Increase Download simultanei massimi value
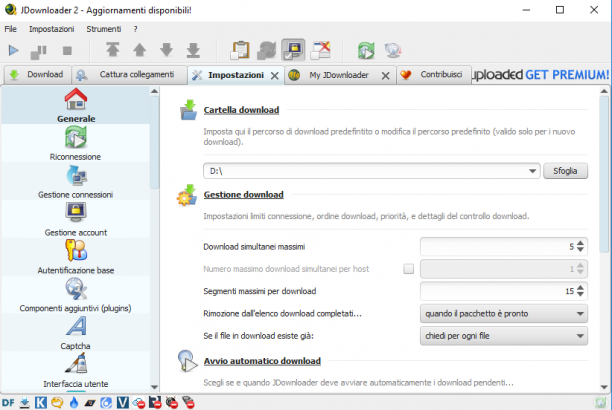The width and height of the screenshot is (612, 410). click(580, 243)
